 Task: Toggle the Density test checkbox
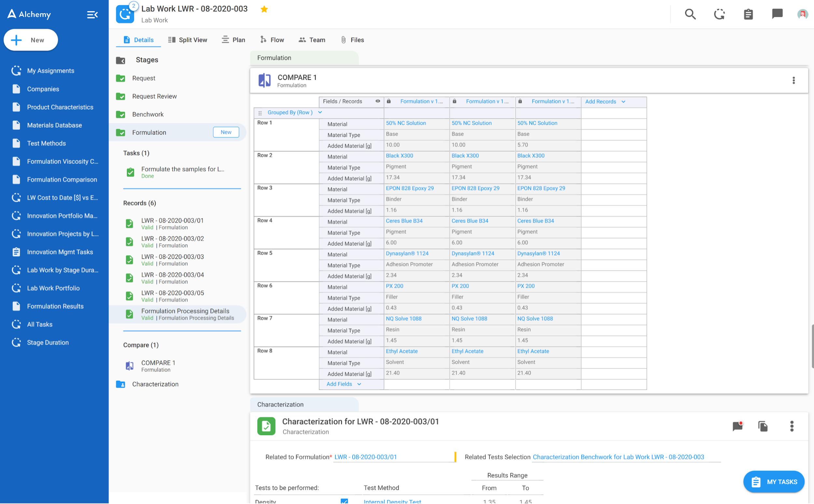344,501
